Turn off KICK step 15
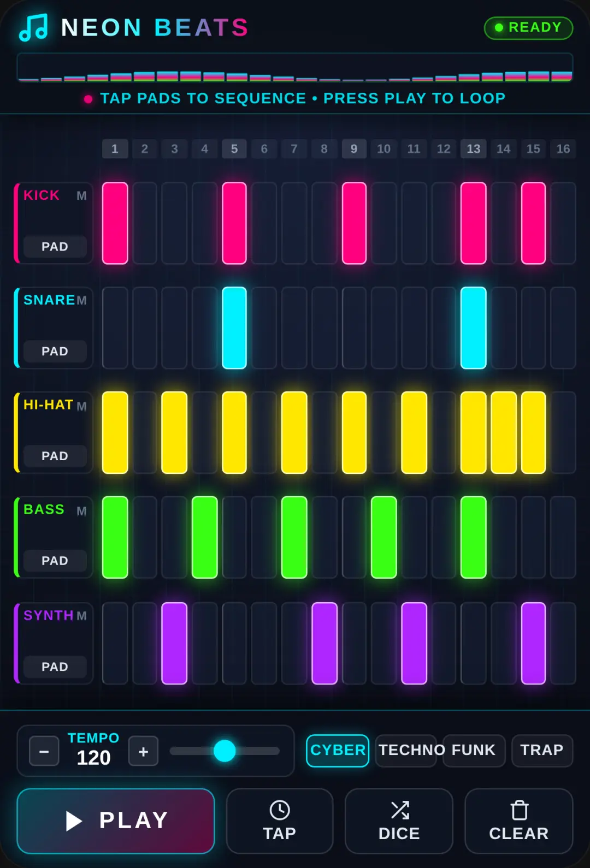This screenshot has height=868, width=590. click(x=533, y=223)
